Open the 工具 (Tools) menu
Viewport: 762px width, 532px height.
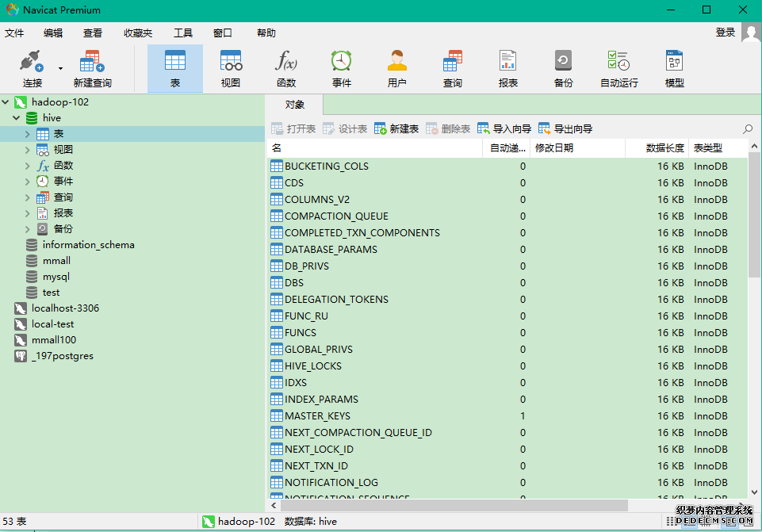pyautogui.click(x=183, y=33)
